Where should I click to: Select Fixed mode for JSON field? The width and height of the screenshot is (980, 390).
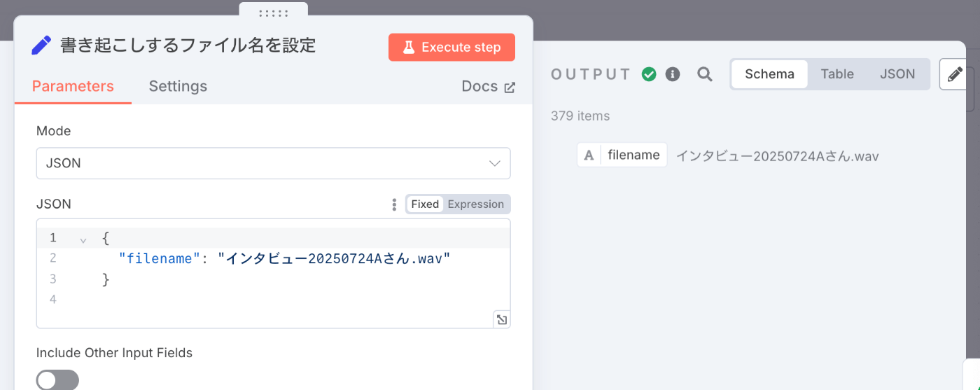click(425, 204)
